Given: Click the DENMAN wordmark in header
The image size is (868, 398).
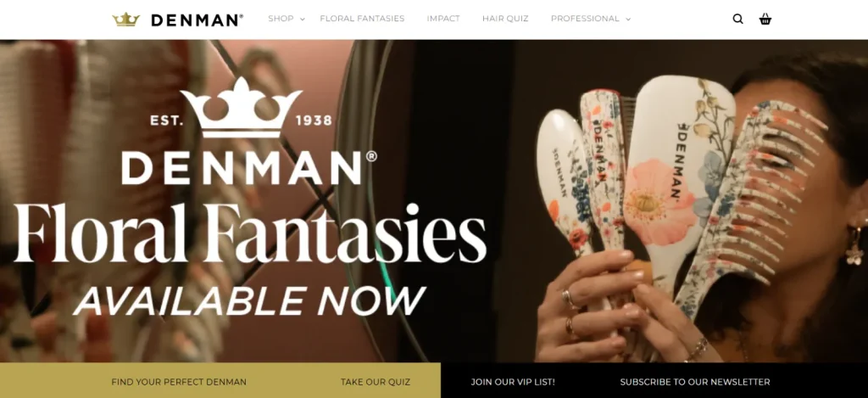Looking at the screenshot, I should click(197, 20).
